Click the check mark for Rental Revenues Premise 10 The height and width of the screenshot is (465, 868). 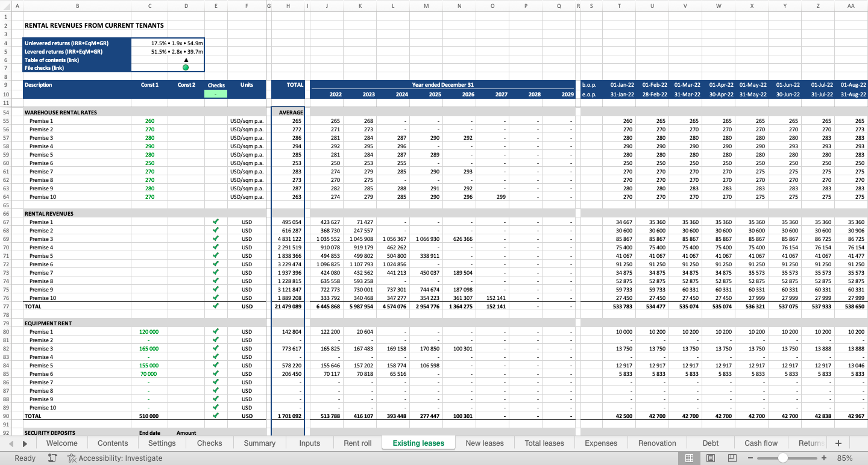(x=216, y=298)
